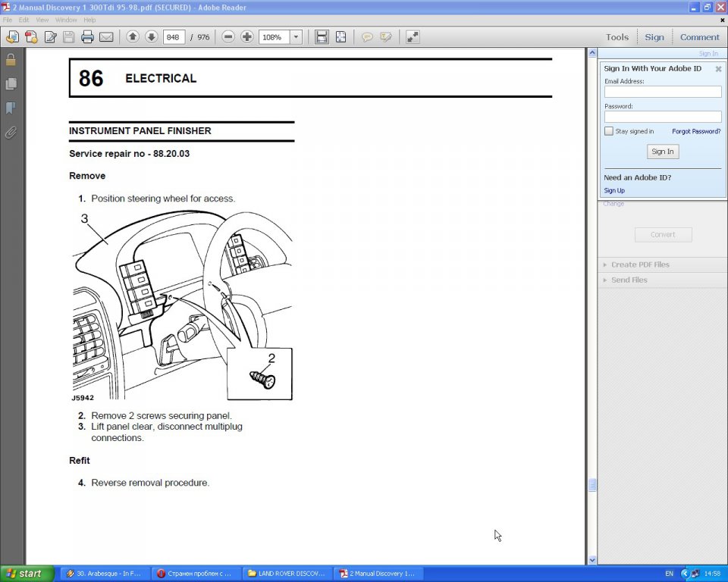
Task: Open the Bookmarks panel icon
Action: [11, 108]
